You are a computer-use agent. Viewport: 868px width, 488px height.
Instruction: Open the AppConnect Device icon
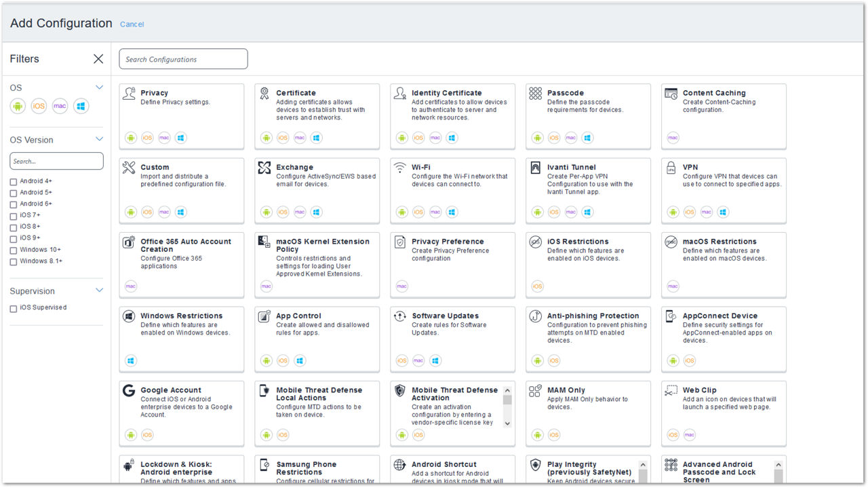pos(671,316)
